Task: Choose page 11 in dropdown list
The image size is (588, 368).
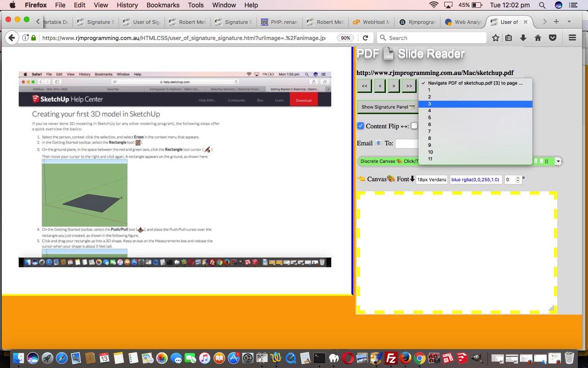Action: coord(475,159)
